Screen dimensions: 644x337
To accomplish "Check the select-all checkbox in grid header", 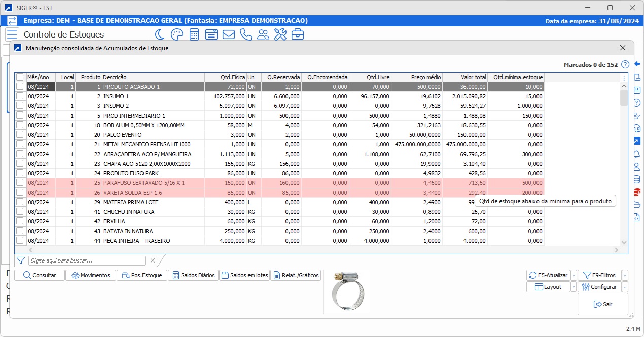I will tap(20, 77).
